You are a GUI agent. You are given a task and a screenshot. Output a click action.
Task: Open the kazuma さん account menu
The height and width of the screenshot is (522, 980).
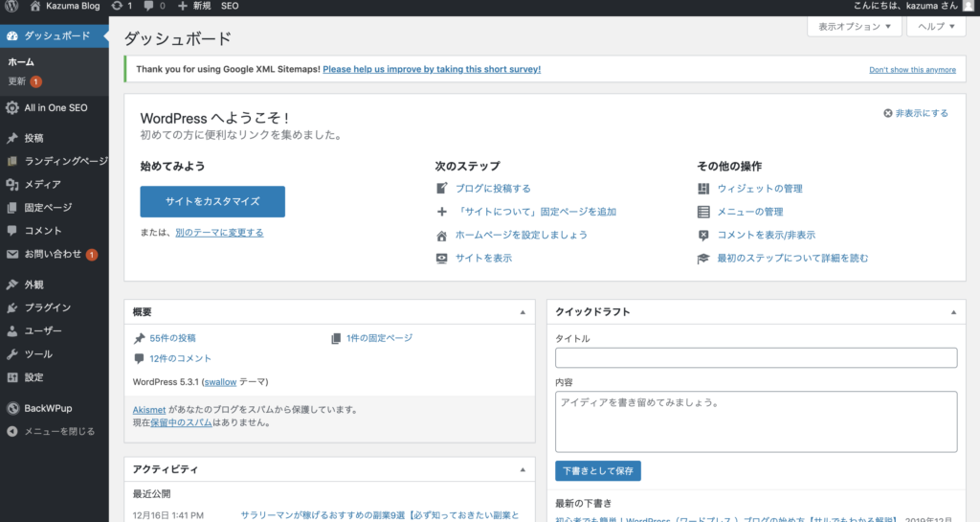[x=905, y=7]
